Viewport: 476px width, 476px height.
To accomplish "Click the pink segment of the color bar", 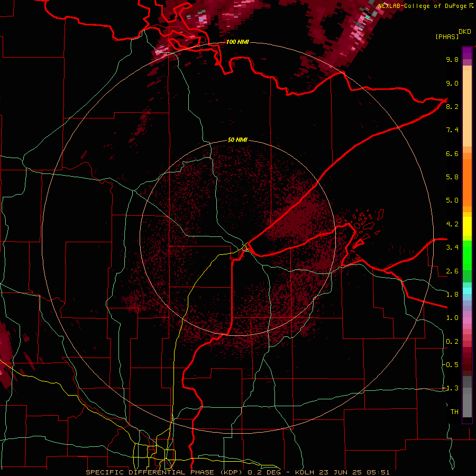I will 467,321.
